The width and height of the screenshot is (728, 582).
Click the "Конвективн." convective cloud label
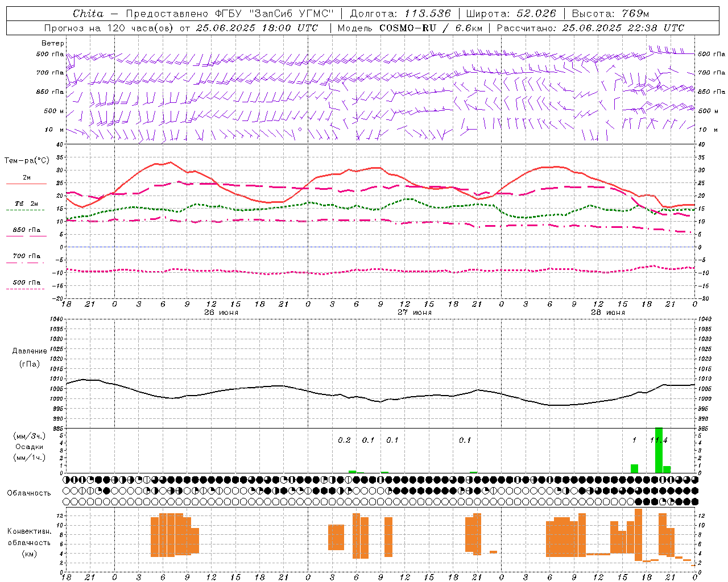tap(30, 531)
